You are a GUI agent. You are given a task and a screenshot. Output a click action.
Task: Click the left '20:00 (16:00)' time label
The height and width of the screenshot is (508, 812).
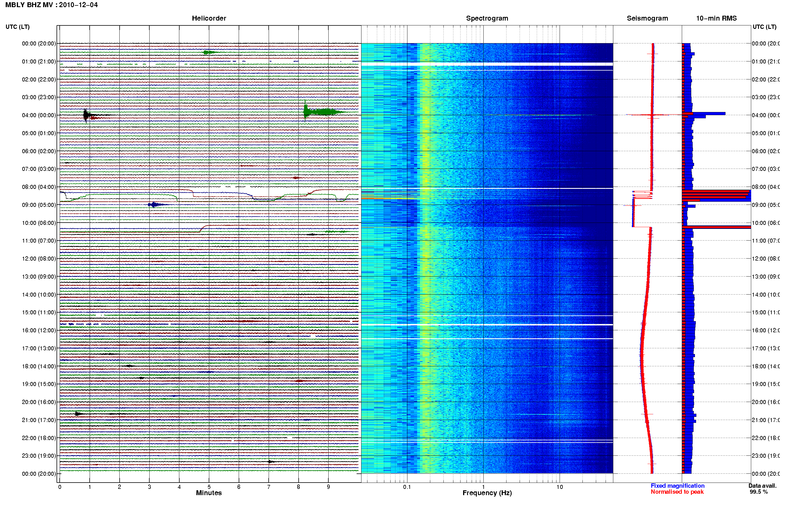(39, 402)
